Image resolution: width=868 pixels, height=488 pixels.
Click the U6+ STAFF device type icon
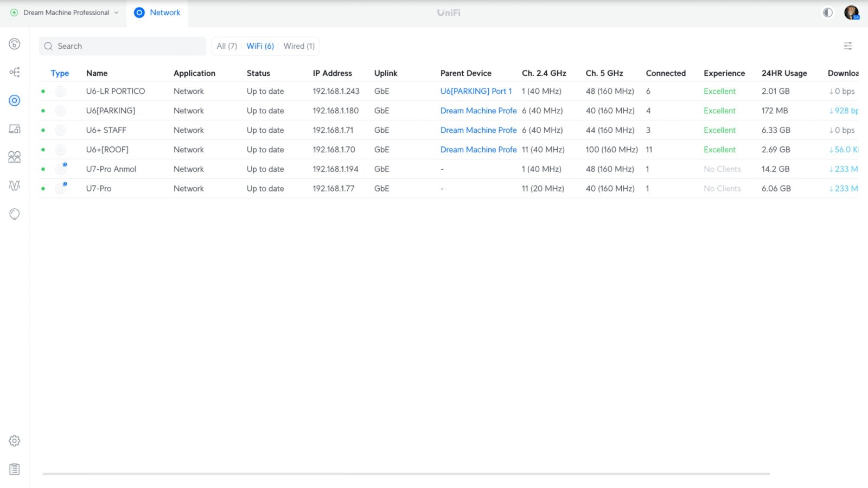coord(61,131)
